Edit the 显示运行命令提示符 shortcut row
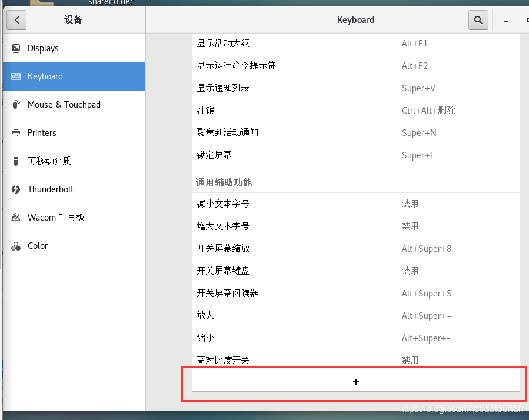 tap(356, 65)
